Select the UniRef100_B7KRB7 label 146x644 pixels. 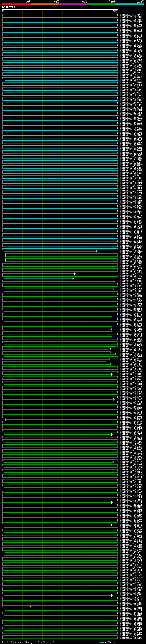(x=131, y=633)
